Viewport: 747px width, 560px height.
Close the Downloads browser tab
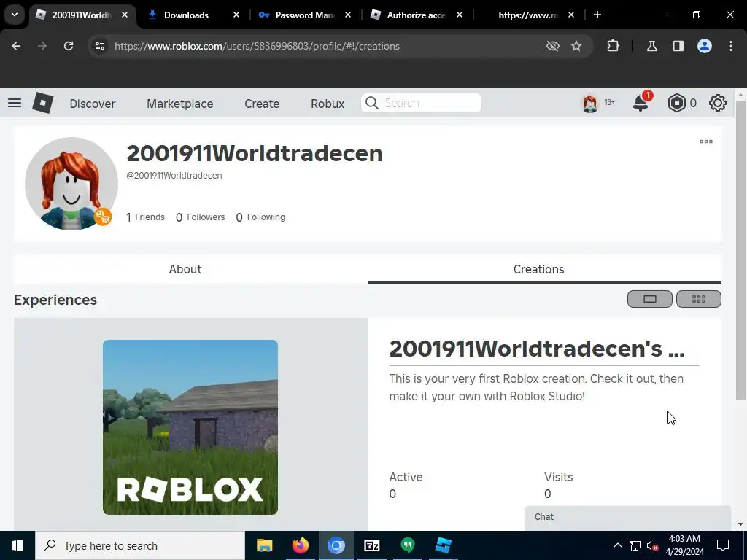pos(236,15)
